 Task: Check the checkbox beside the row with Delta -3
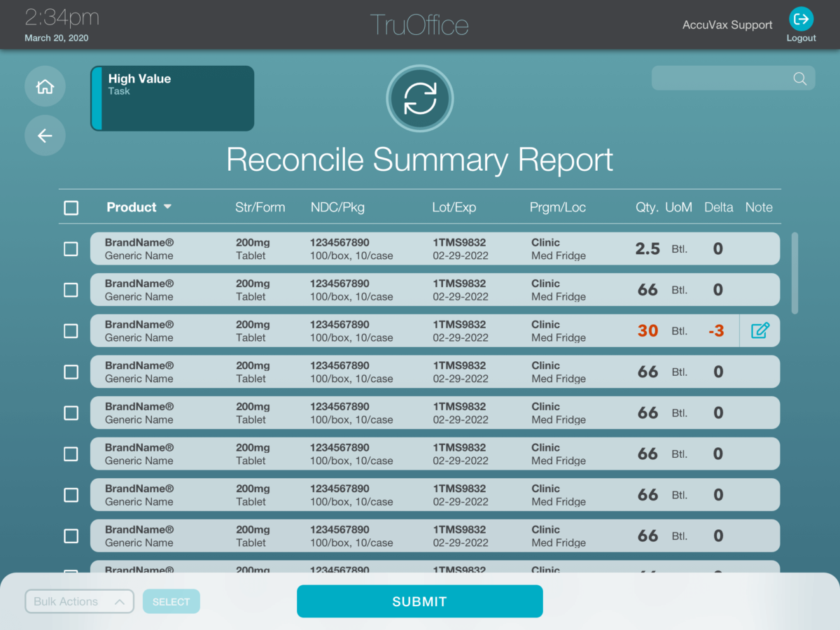coord(71,330)
